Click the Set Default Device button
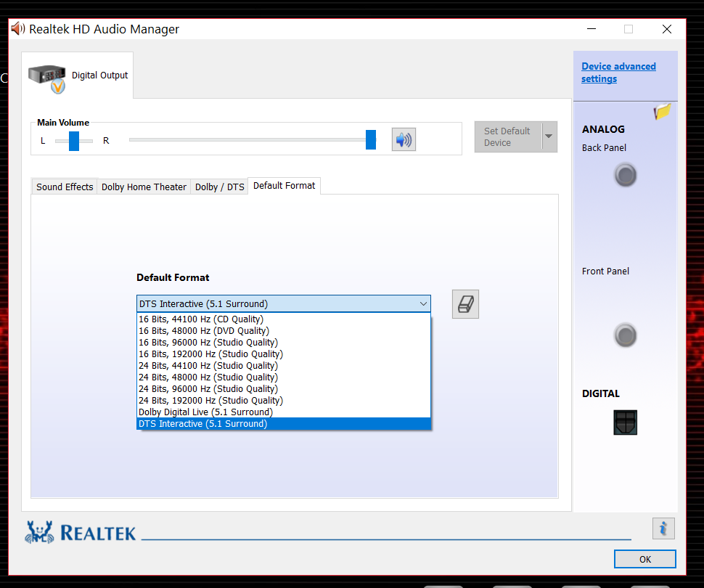704x588 pixels. click(x=508, y=136)
